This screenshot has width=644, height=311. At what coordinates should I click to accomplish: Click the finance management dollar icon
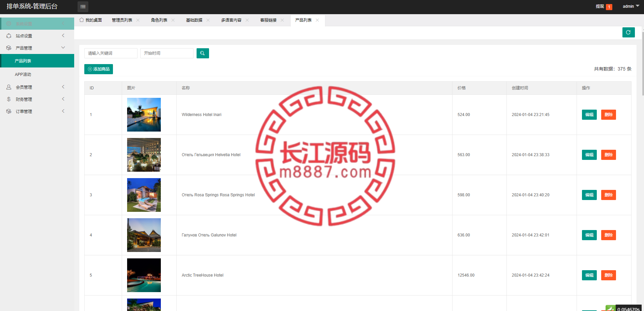point(9,99)
